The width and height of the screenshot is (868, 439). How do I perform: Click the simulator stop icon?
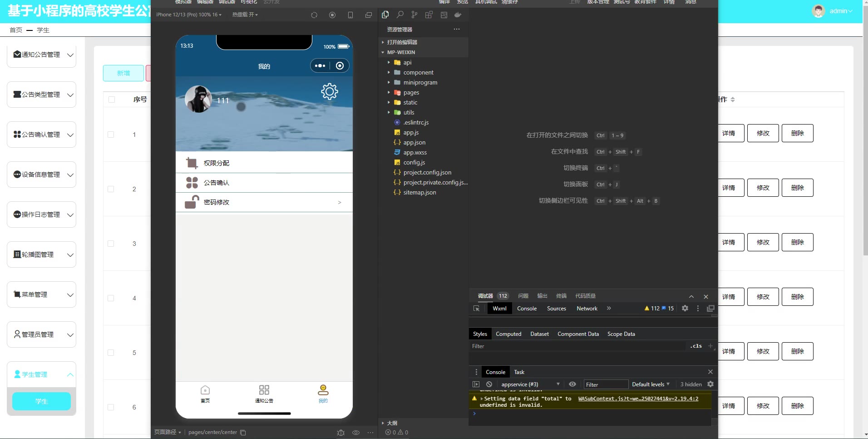(x=332, y=15)
